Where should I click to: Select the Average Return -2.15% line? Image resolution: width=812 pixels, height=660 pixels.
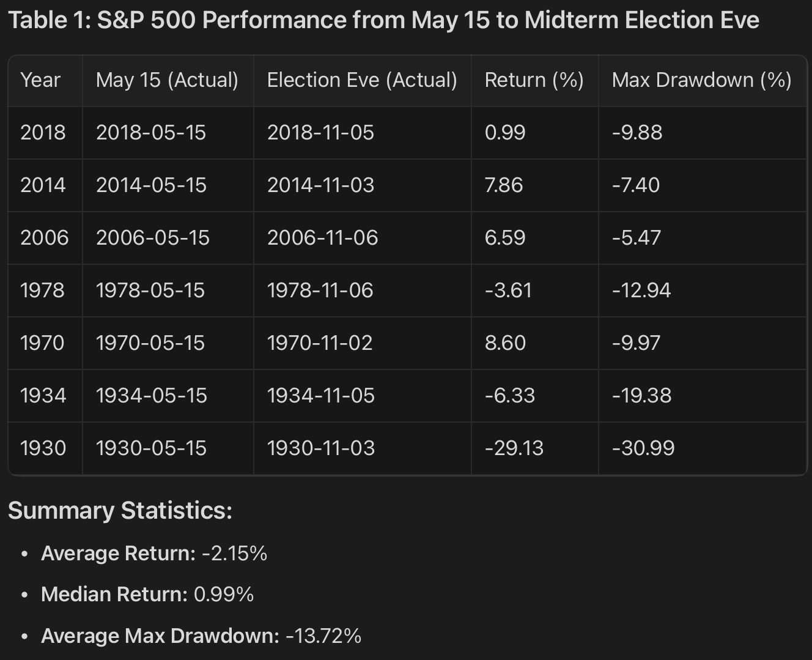coord(154,553)
